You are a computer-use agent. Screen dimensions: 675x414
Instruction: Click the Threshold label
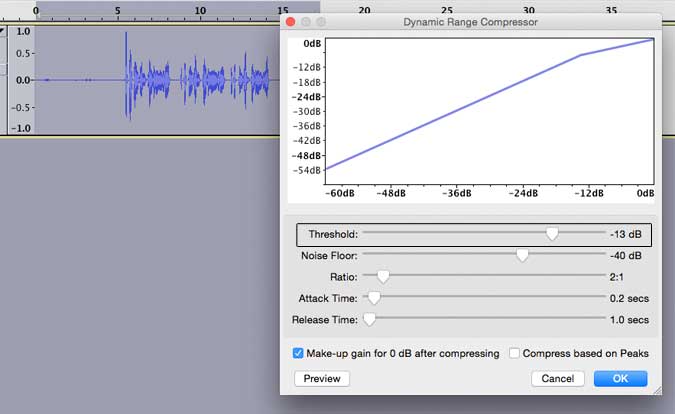333,234
